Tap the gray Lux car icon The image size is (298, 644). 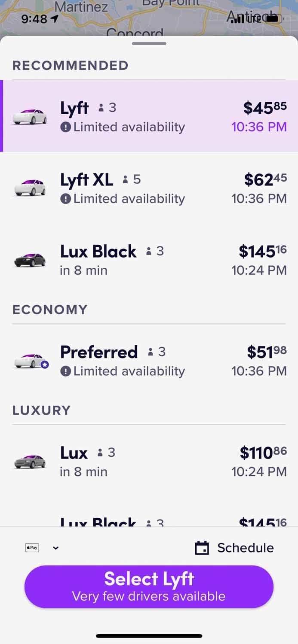click(29, 462)
